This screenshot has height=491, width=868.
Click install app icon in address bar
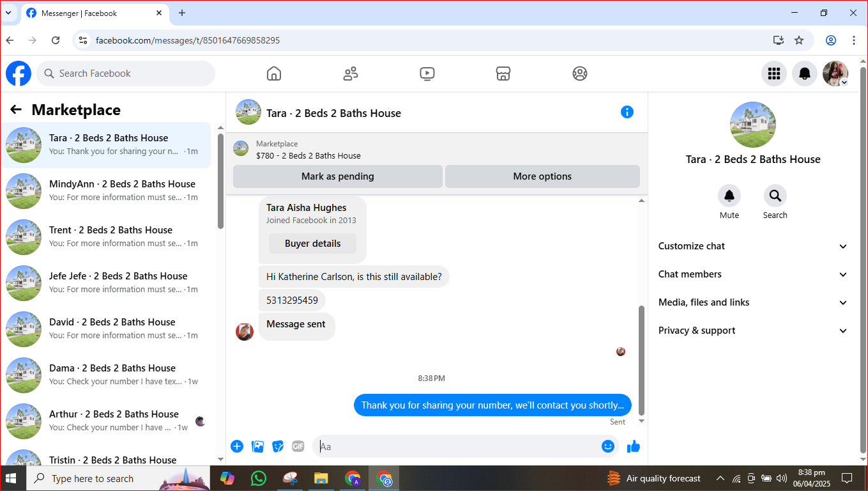[779, 40]
